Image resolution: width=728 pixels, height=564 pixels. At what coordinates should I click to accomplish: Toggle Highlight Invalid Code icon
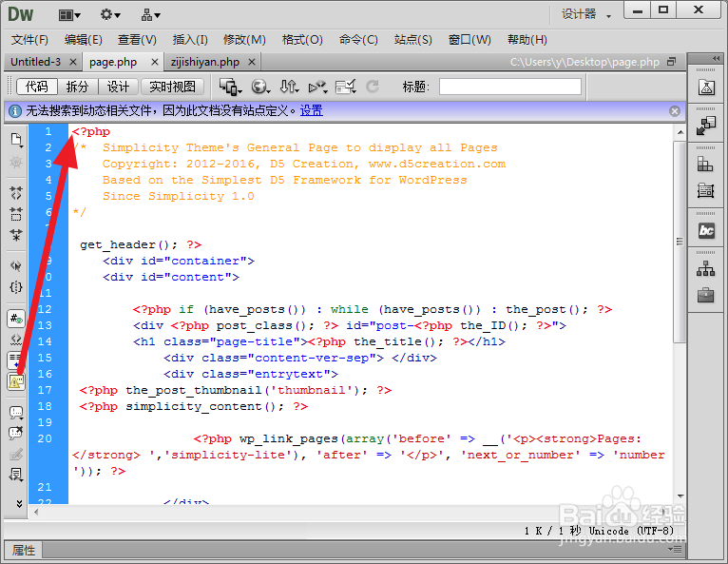coord(16,340)
